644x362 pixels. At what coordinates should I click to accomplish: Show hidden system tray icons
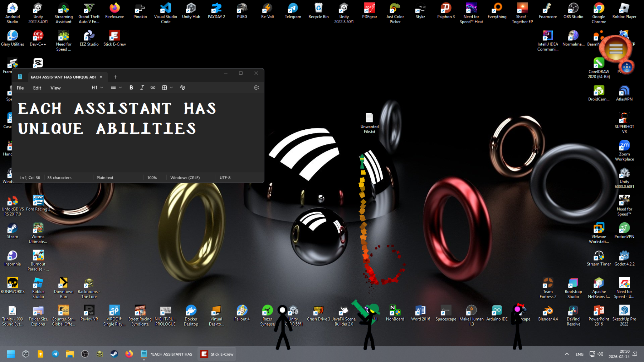567,354
